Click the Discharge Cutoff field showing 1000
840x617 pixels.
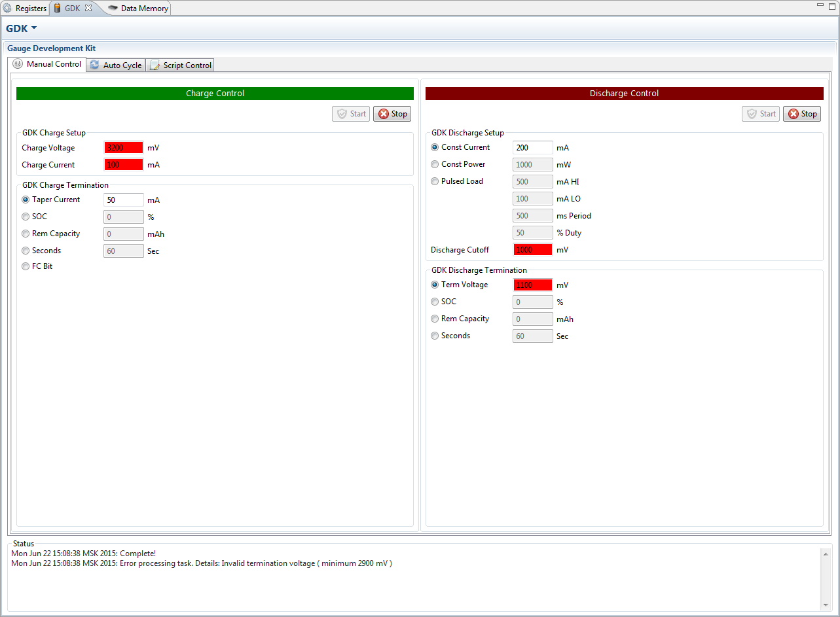point(533,250)
